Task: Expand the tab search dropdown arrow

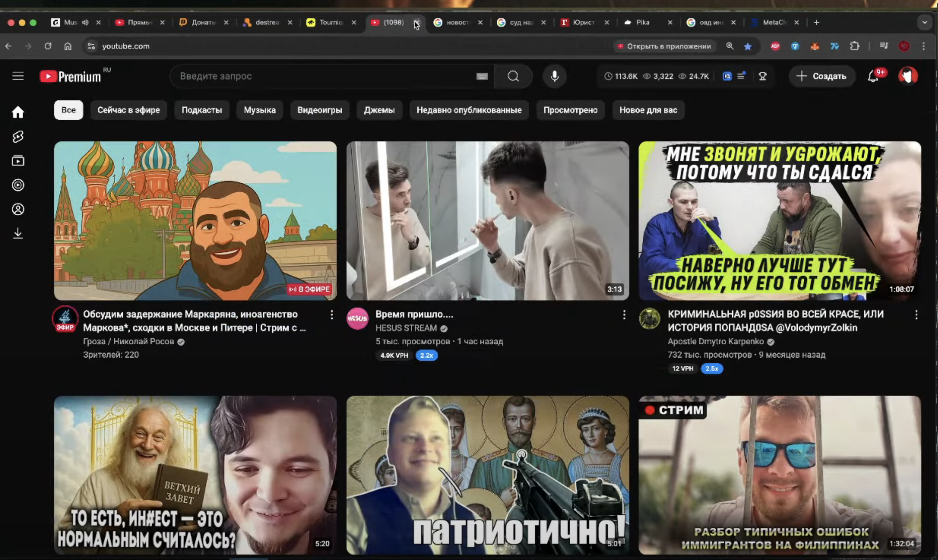Action: 925,23
